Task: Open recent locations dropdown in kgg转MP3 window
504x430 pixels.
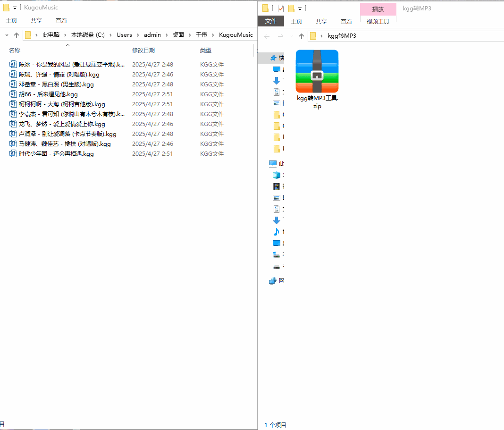Action: pos(292,36)
